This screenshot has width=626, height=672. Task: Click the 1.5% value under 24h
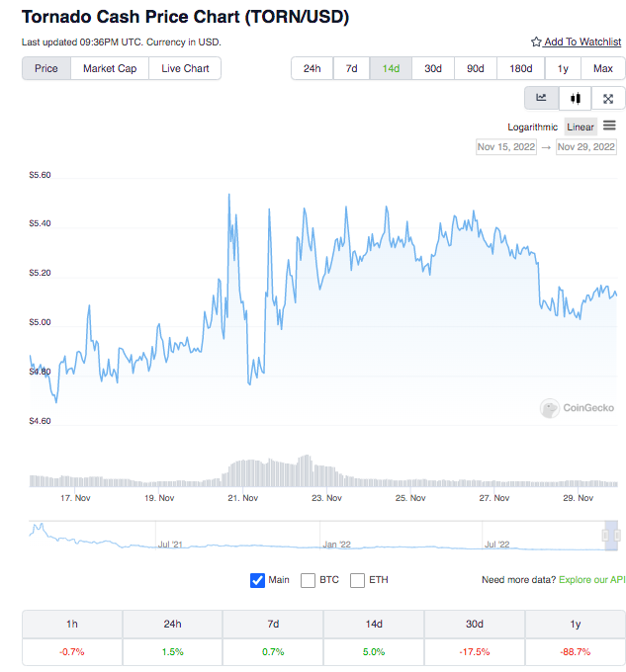[172, 652]
